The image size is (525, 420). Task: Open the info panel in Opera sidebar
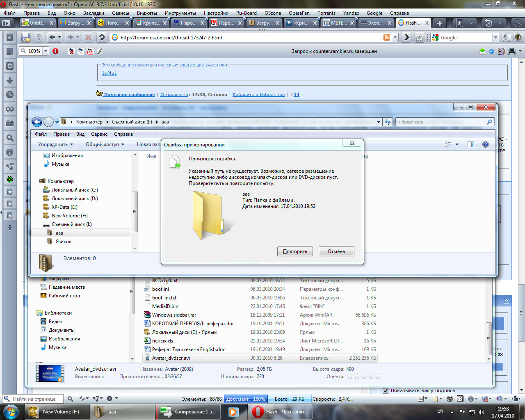(9, 152)
